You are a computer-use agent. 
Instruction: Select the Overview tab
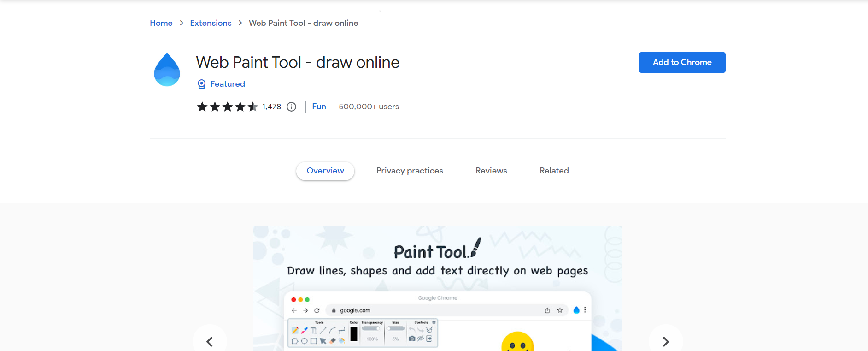coord(325,171)
